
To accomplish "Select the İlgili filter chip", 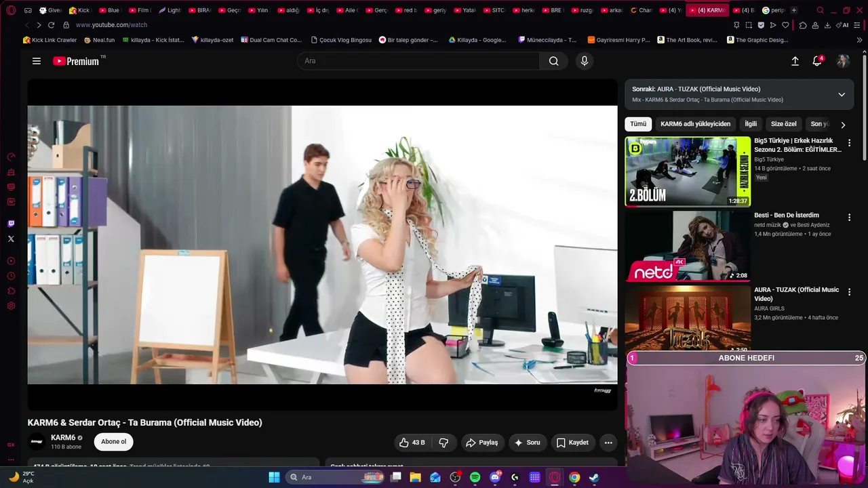I will pos(751,124).
